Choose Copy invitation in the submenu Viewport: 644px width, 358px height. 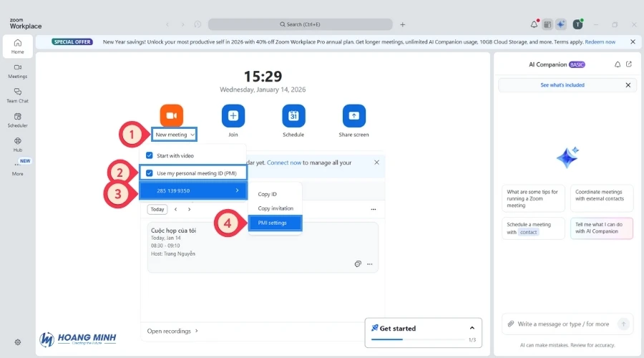point(275,208)
